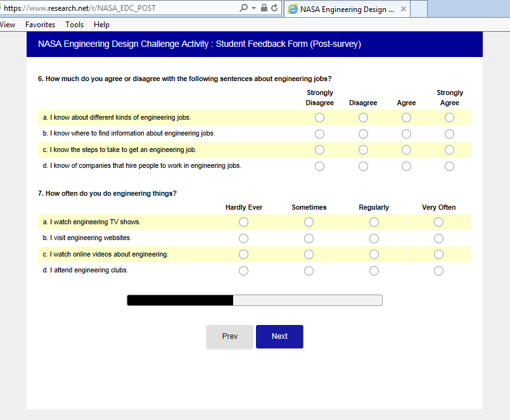
Task: Open the address bar dropdown arrow
Action: coord(253,8)
